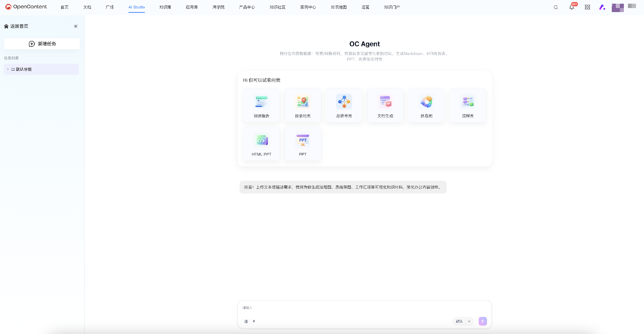Click the 欢迎 welcome message bubble

tap(343, 187)
